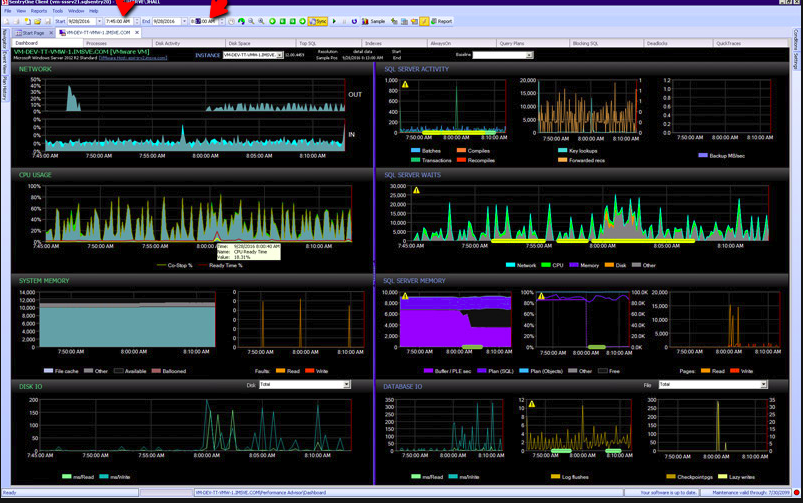Click the save disk toolbar icon

48,22
